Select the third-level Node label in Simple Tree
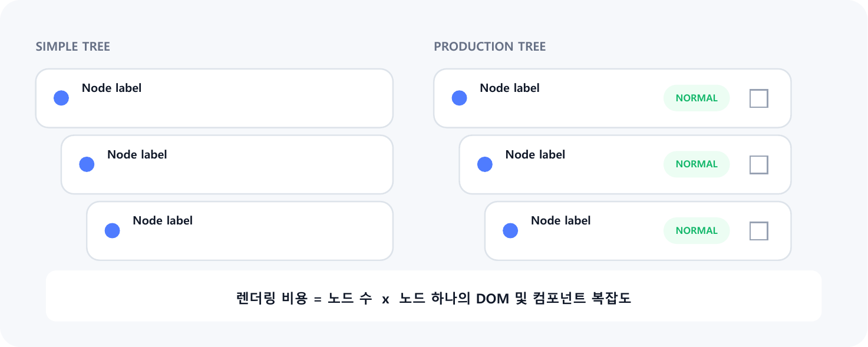 click(x=163, y=221)
